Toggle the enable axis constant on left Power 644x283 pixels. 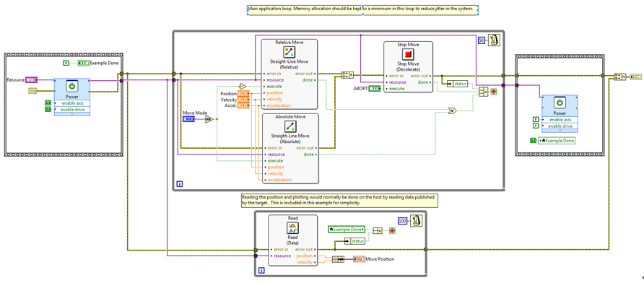coord(48,103)
